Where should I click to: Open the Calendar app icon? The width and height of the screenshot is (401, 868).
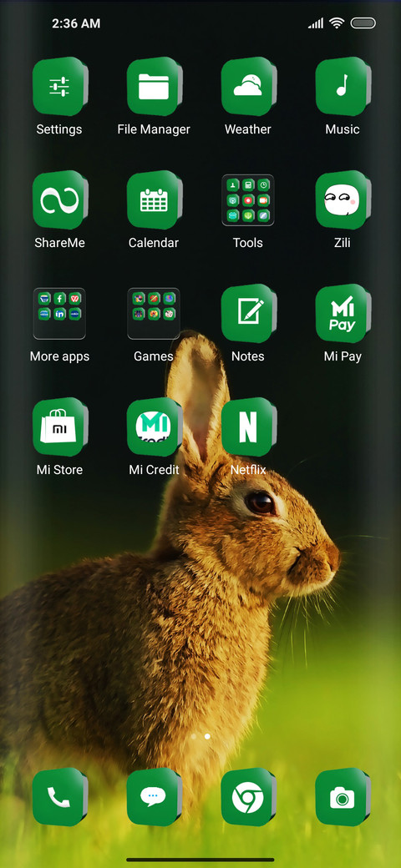coord(154,199)
